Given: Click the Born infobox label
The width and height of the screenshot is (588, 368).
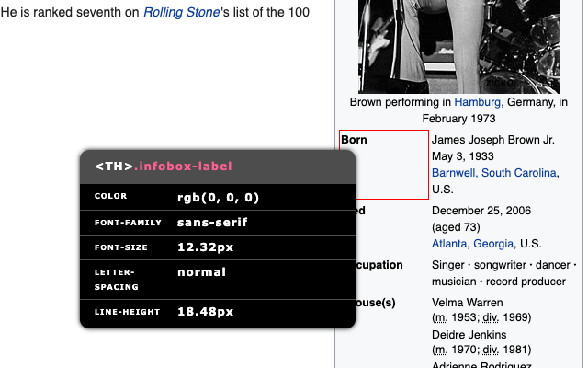Looking at the screenshot, I should [354, 140].
